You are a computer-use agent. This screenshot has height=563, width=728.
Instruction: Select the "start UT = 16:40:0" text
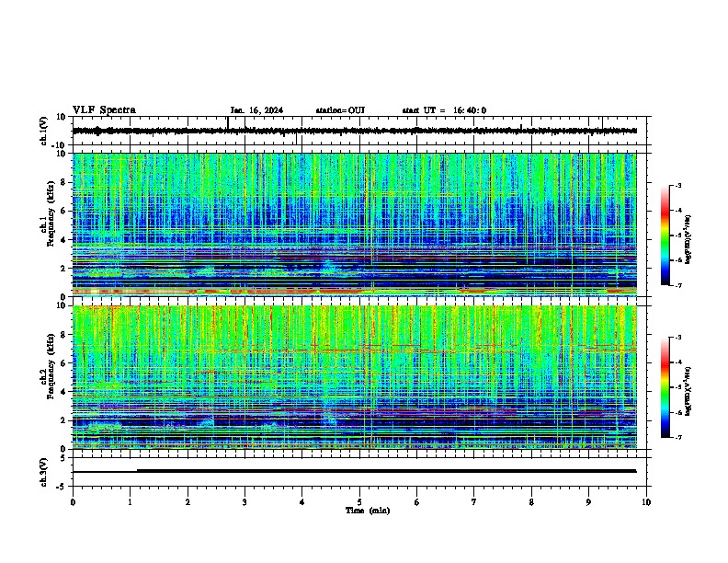[x=444, y=110]
